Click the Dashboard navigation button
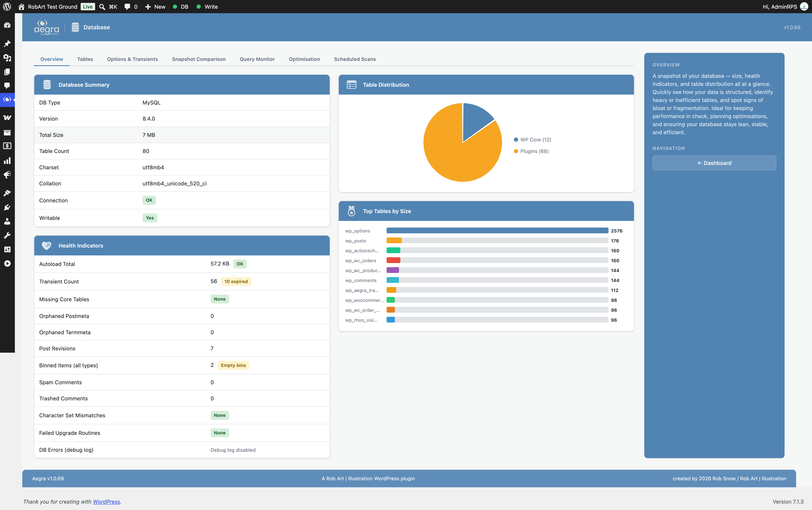Image resolution: width=812 pixels, height=510 pixels. [714, 163]
